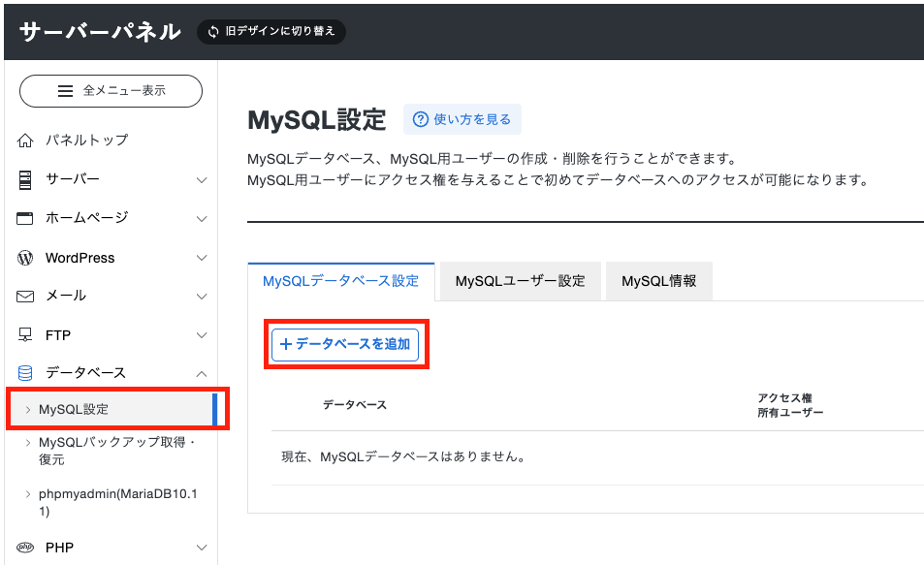The height and width of the screenshot is (565, 924).
Task: Expand the WordPress menu chevron
Action: pos(202,258)
